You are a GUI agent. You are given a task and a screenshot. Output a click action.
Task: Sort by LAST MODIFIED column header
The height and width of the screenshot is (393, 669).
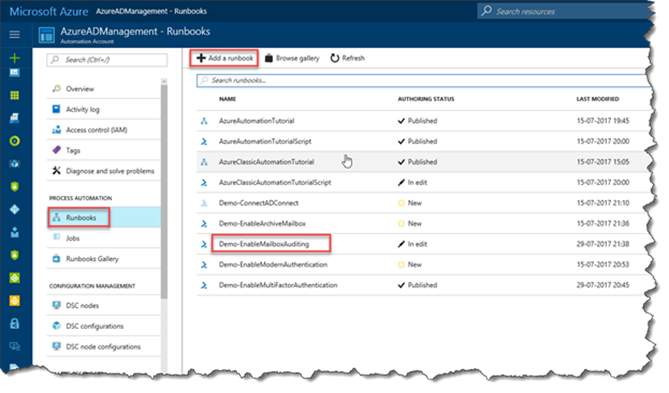coord(598,99)
